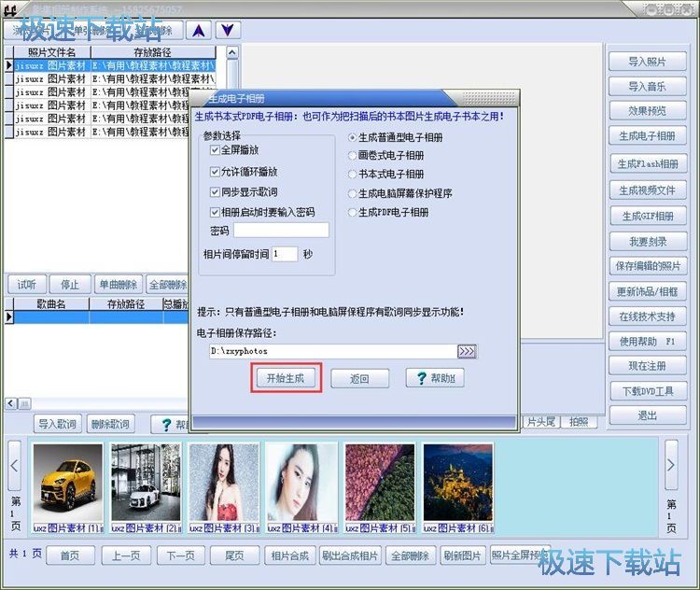Open 帮助 in the album dialog

(435, 378)
